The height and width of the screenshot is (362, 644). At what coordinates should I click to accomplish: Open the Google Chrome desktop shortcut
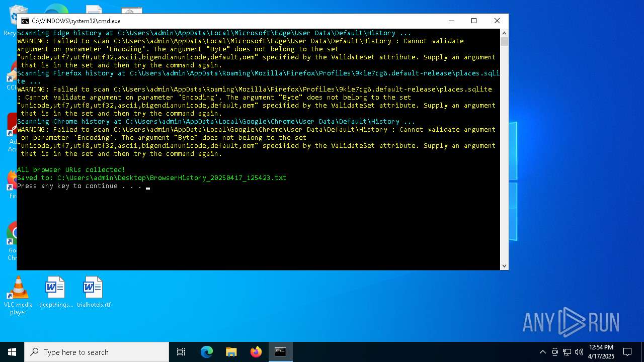pyautogui.click(x=11, y=241)
